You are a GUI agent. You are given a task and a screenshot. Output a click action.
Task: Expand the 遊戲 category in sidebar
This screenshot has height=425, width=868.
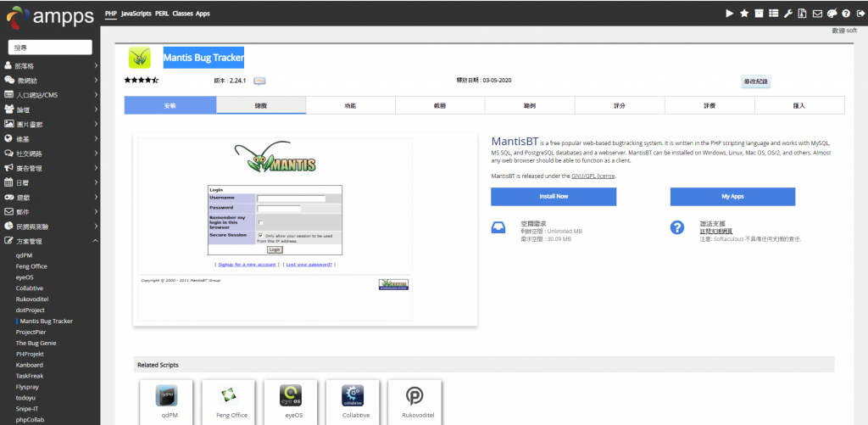(x=50, y=198)
